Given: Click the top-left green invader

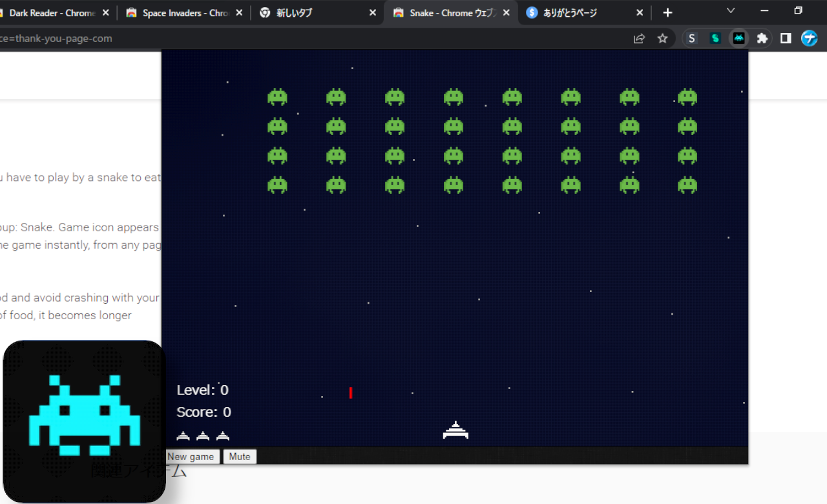Looking at the screenshot, I should (277, 97).
